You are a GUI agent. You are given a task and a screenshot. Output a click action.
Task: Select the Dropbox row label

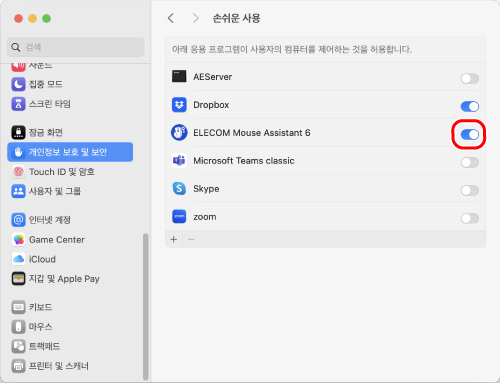pos(211,105)
